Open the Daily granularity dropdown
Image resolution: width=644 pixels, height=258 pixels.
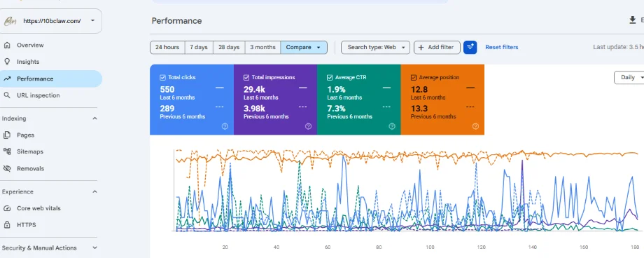pyautogui.click(x=629, y=77)
